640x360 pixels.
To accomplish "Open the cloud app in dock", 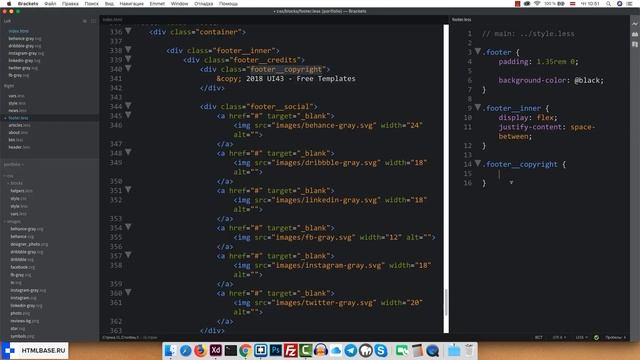I will tap(336, 351).
